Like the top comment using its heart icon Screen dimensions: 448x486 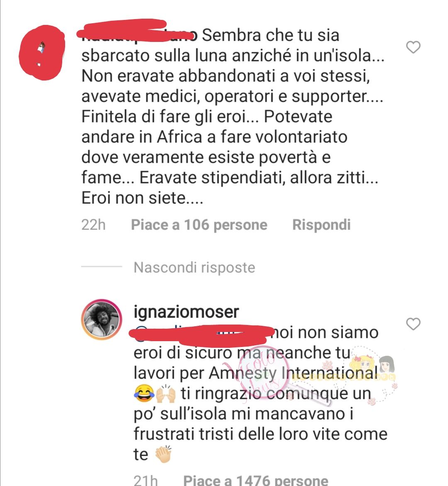[x=413, y=47]
